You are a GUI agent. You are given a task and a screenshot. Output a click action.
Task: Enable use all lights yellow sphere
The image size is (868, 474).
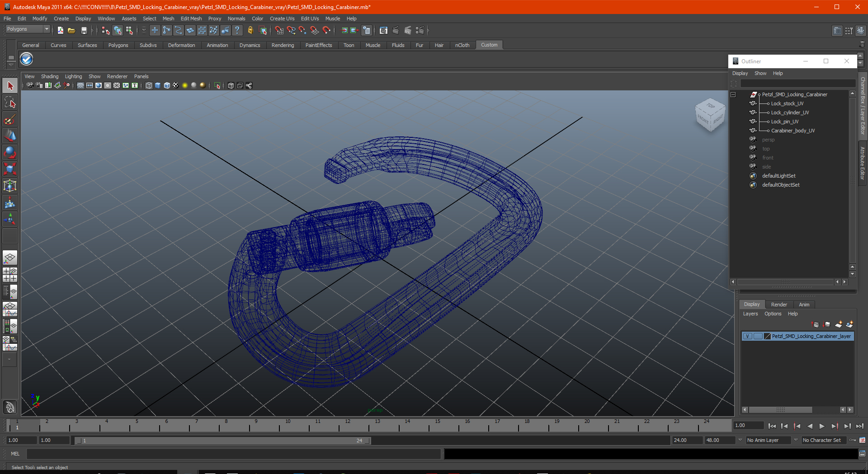click(x=185, y=85)
